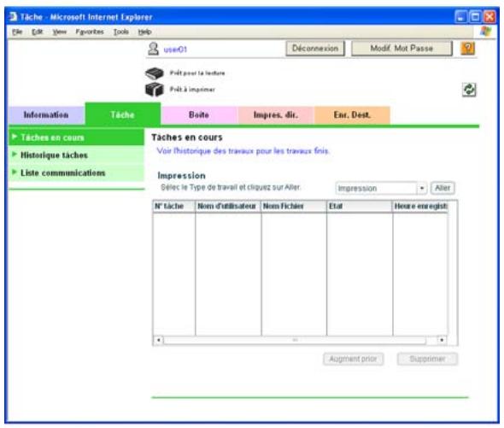Open the Enr. Dest. tab

click(352, 114)
